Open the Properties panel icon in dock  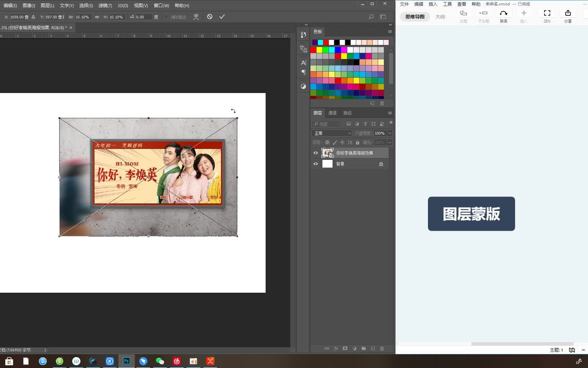tap(303, 49)
